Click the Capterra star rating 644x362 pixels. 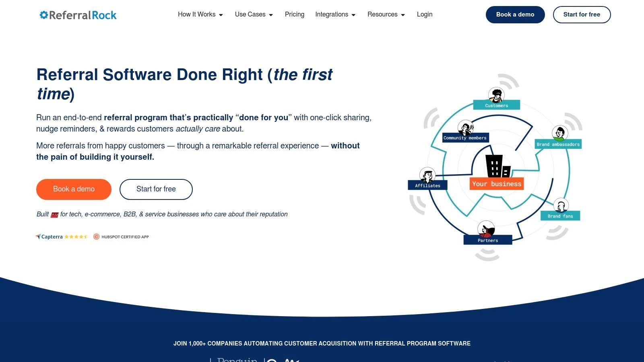tap(76, 237)
